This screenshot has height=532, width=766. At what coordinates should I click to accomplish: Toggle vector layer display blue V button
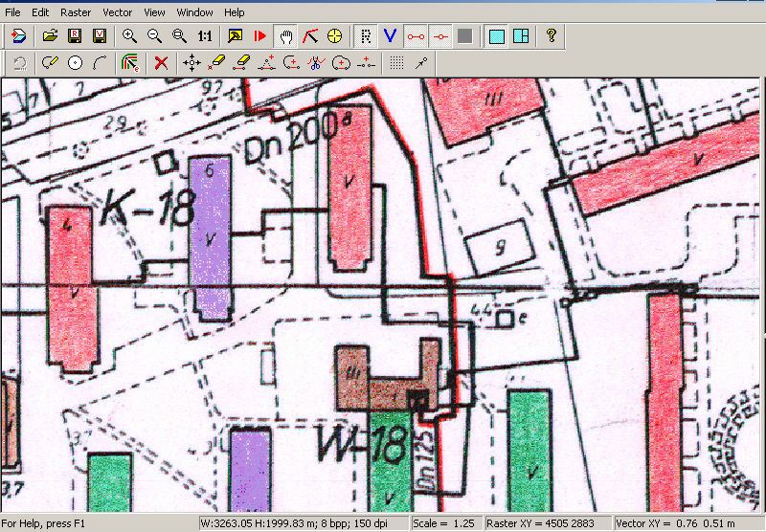[390, 36]
